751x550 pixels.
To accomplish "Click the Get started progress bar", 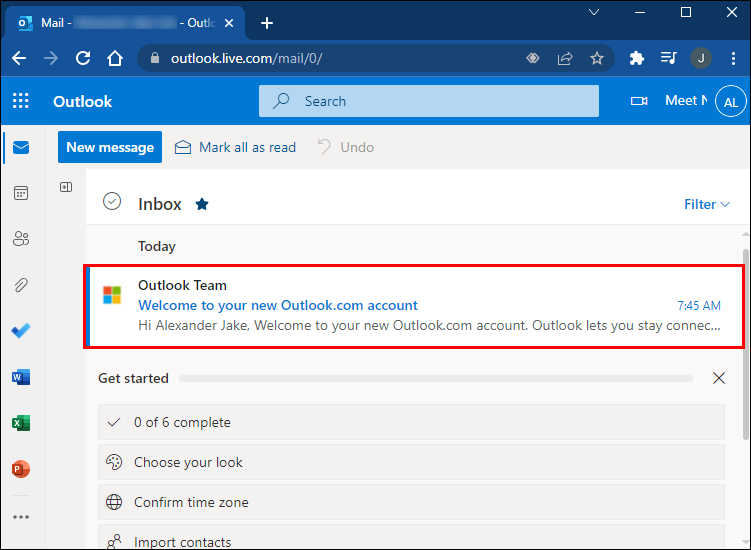I will [435, 379].
